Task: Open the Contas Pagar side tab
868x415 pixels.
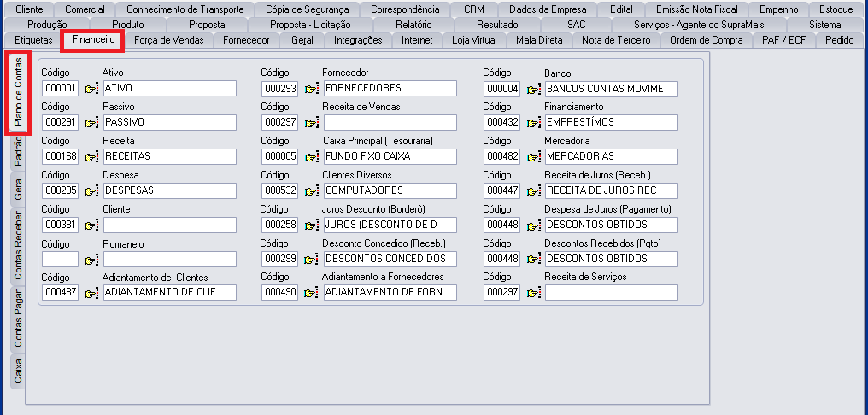Action: (18, 319)
